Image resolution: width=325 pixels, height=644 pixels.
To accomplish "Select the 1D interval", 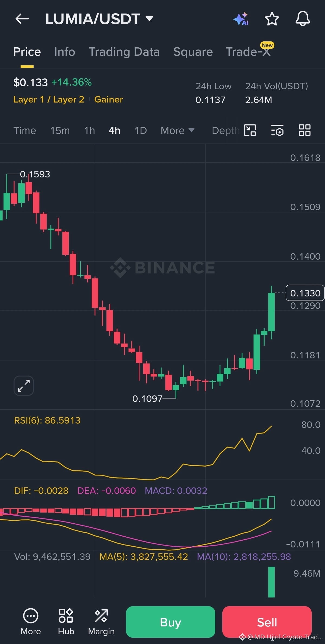I will [x=141, y=130].
